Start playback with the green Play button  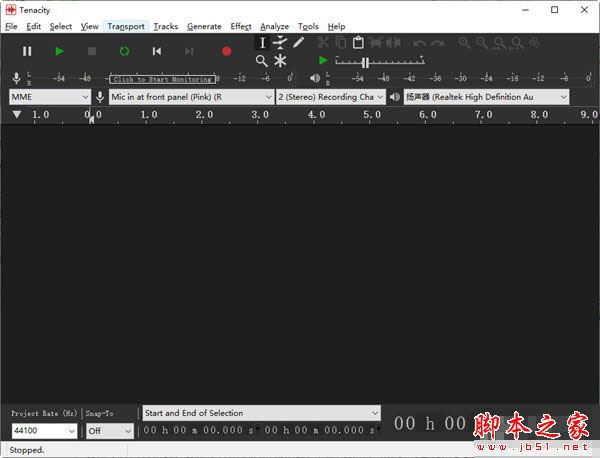point(59,51)
